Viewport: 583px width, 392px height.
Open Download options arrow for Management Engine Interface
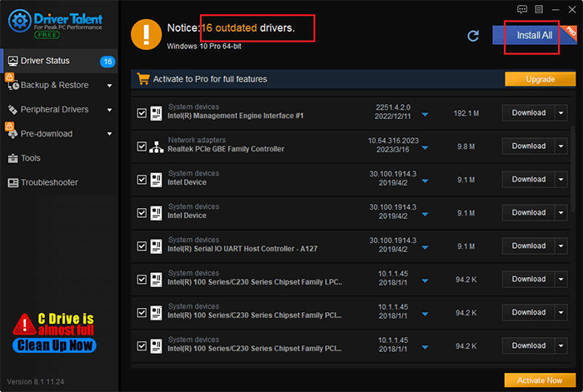point(561,113)
